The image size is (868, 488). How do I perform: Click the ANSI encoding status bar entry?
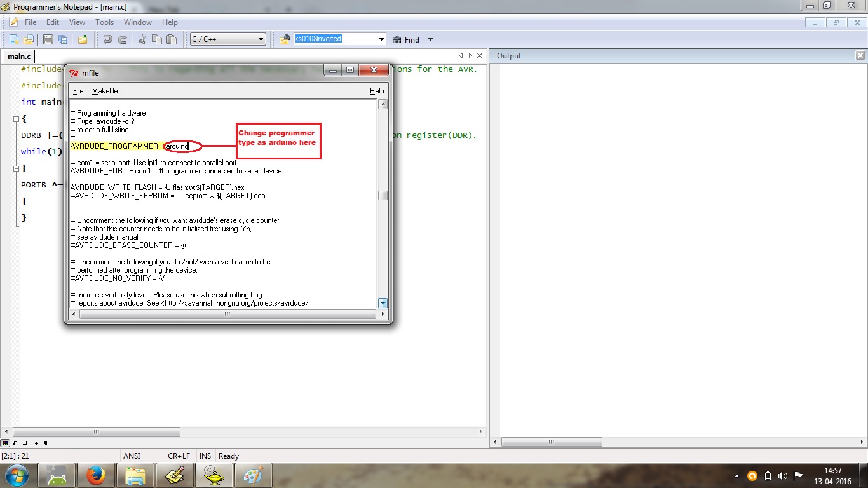pyautogui.click(x=132, y=456)
